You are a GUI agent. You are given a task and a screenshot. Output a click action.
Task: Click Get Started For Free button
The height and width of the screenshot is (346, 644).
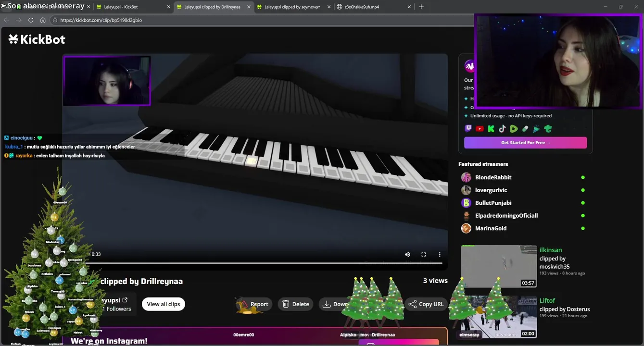tap(525, 143)
